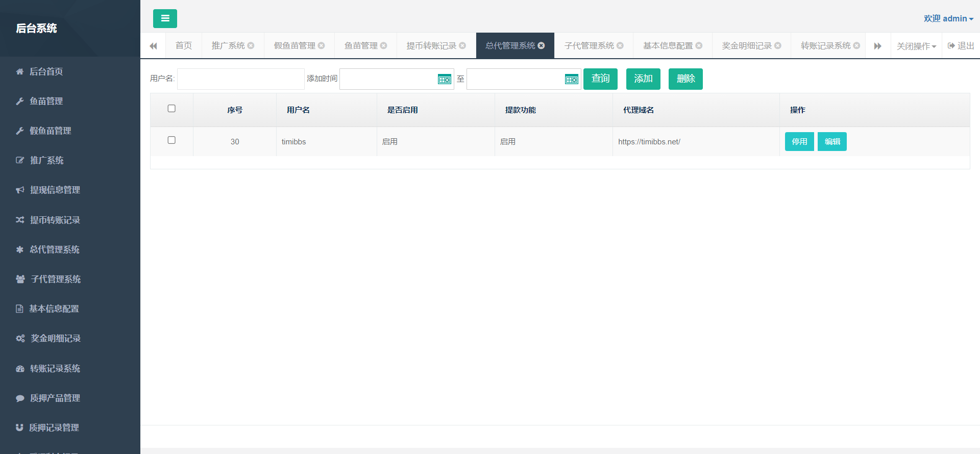Screen dimensions: 980x454
Task: Switch to the 子代管理系统 tab
Action: (589, 45)
